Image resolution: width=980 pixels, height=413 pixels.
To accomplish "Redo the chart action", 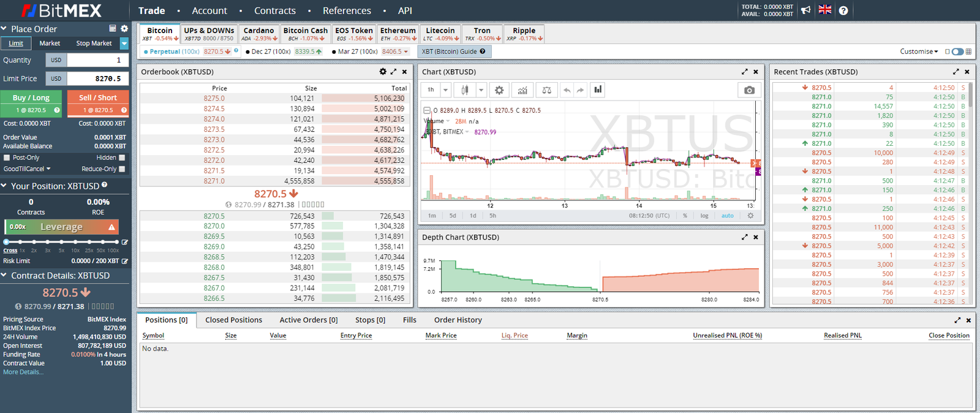I will coord(580,90).
